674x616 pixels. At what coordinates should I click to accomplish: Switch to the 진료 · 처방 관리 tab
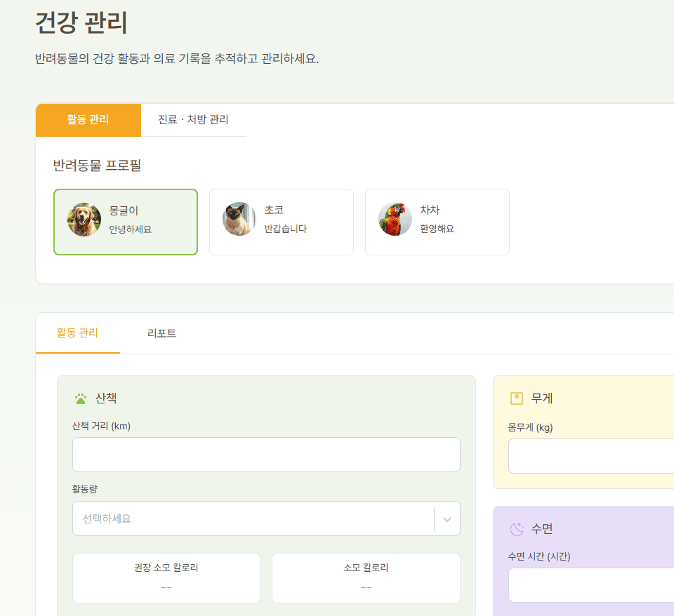point(193,120)
